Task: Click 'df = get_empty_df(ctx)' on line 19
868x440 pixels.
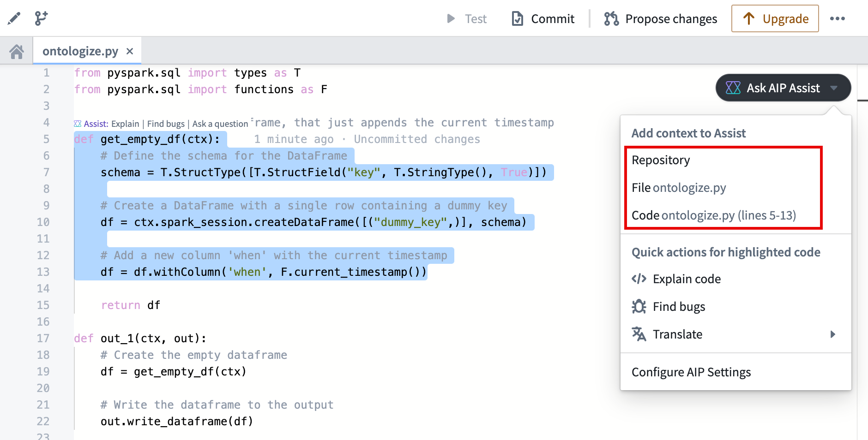Action: coord(174,372)
